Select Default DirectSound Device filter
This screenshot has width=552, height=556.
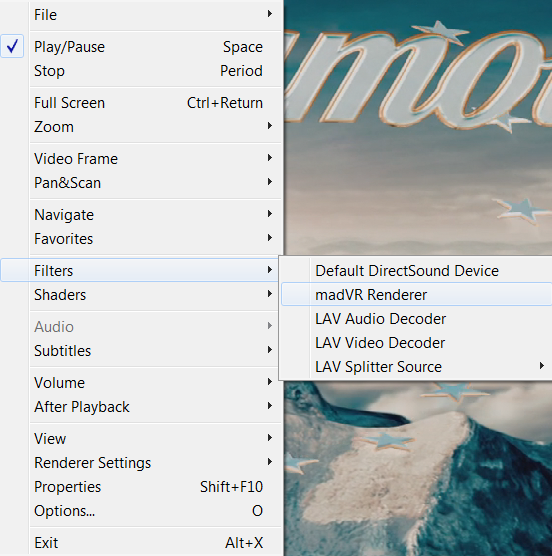[x=416, y=271]
